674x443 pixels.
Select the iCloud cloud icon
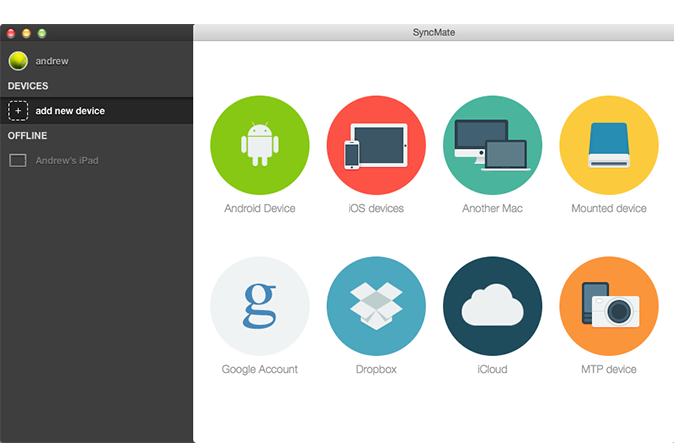coord(493,306)
